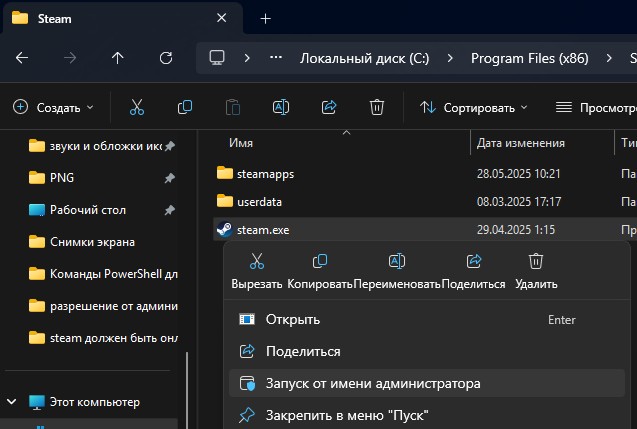Open Рабочий стол in sidebar
Viewport: 637px width, 429px height.
coord(78,210)
